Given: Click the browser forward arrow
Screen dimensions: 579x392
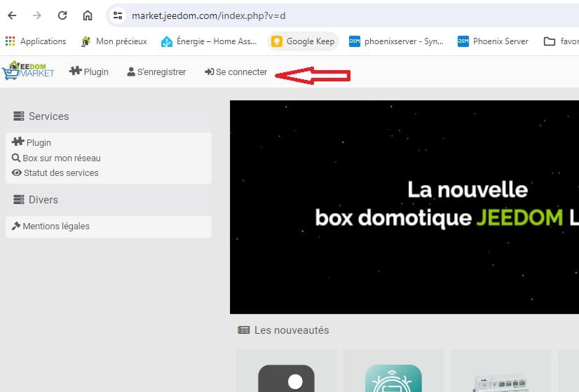Looking at the screenshot, I should [37, 15].
